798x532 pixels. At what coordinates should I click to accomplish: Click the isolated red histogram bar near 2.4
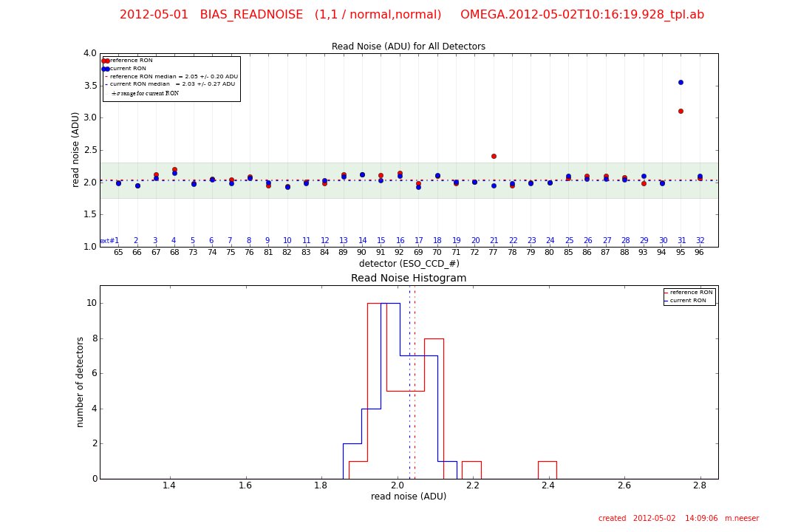(x=547, y=470)
